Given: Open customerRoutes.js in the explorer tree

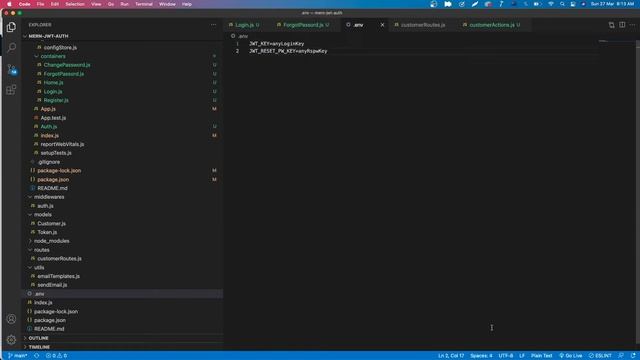Looking at the screenshot, I should coord(59,259).
